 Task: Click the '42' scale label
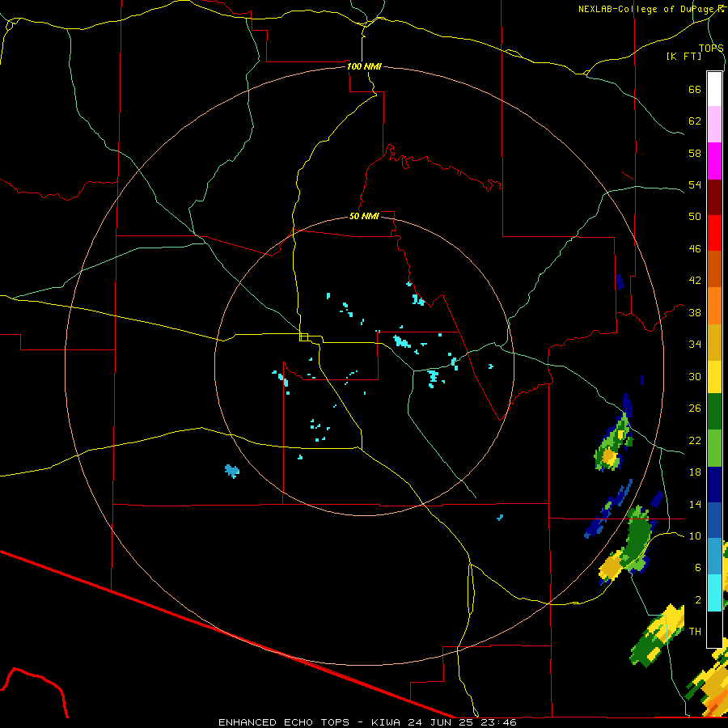pyautogui.click(x=695, y=281)
